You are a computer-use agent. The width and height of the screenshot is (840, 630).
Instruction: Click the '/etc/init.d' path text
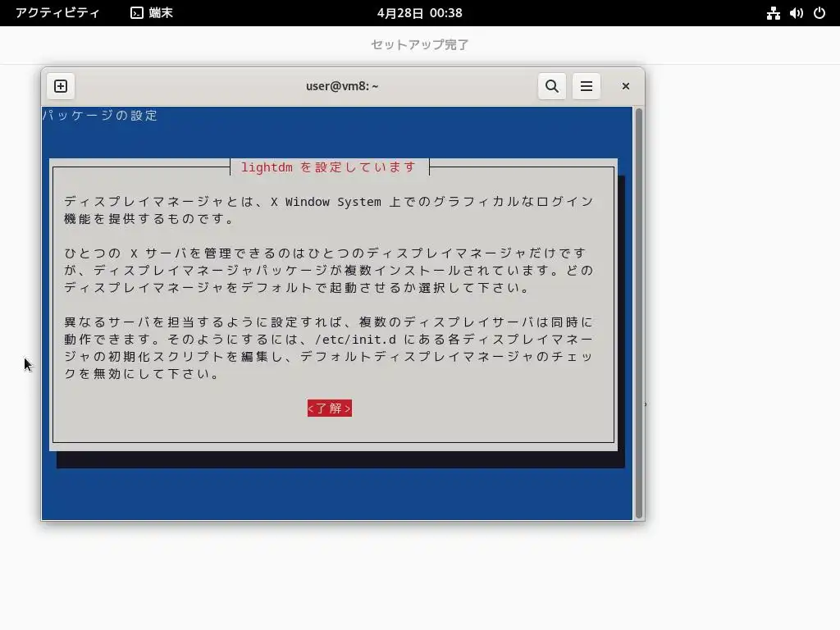click(x=355, y=340)
